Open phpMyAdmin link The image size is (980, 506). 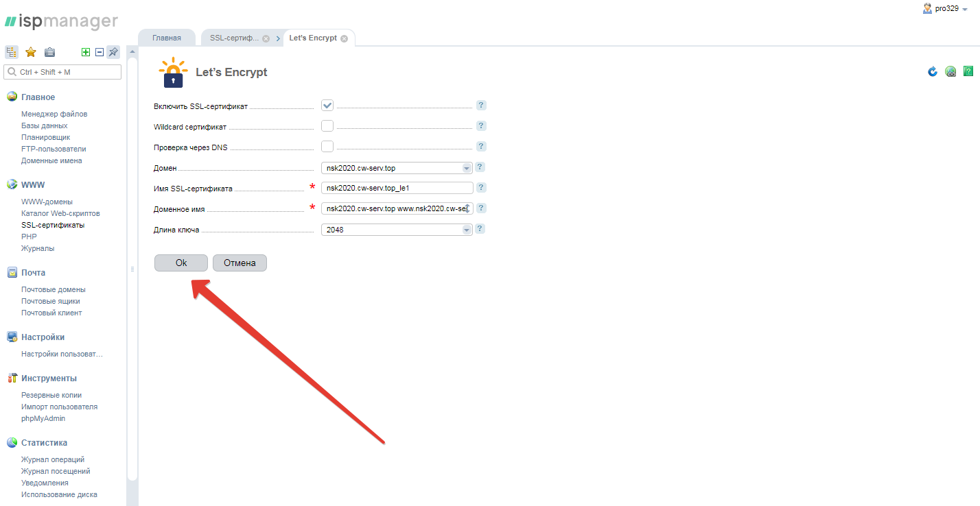(43, 418)
